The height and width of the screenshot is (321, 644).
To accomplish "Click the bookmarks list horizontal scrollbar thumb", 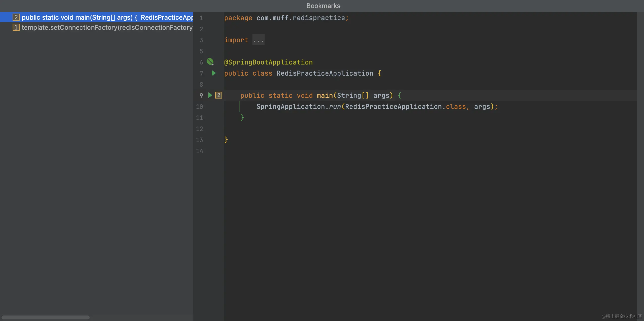I will click(x=46, y=317).
